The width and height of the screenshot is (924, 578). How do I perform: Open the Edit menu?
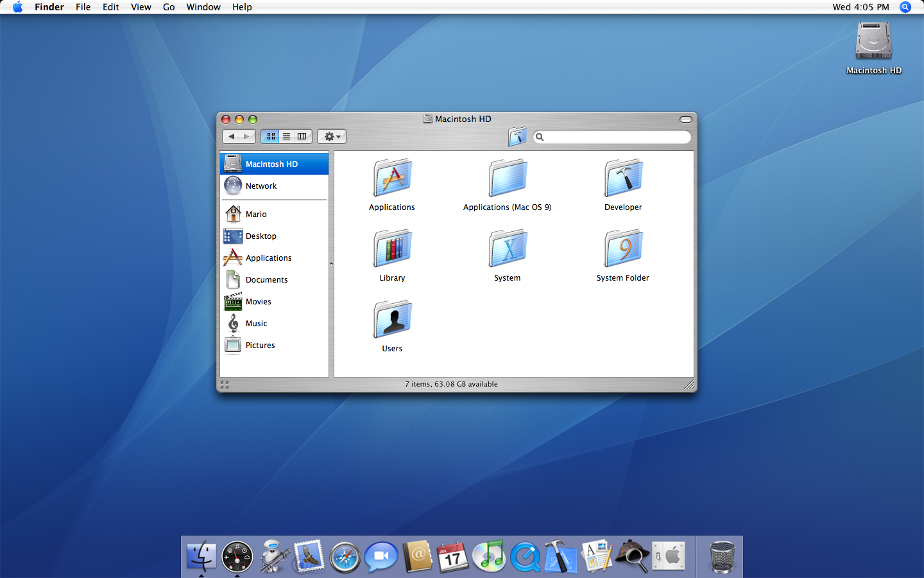click(111, 7)
